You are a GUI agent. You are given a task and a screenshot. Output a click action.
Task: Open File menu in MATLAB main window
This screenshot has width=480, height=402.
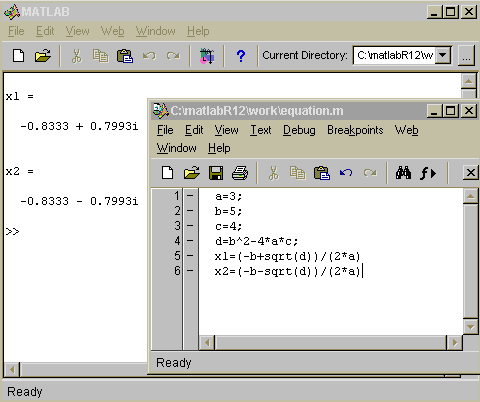(x=16, y=31)
